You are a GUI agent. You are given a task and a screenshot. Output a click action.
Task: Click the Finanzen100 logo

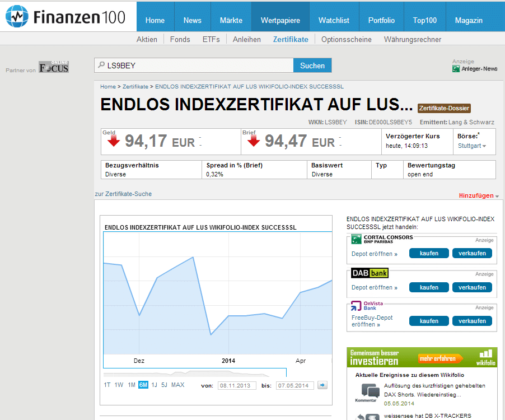tap(66, 17)
